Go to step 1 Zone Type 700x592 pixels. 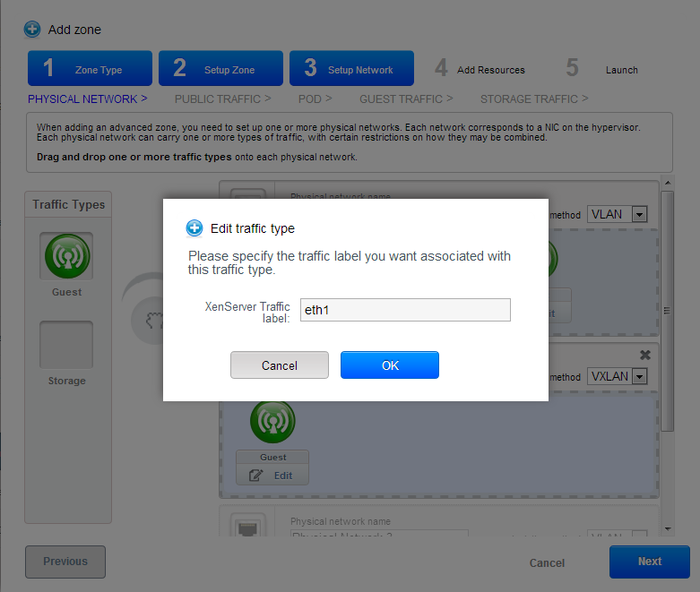(90, 68)
